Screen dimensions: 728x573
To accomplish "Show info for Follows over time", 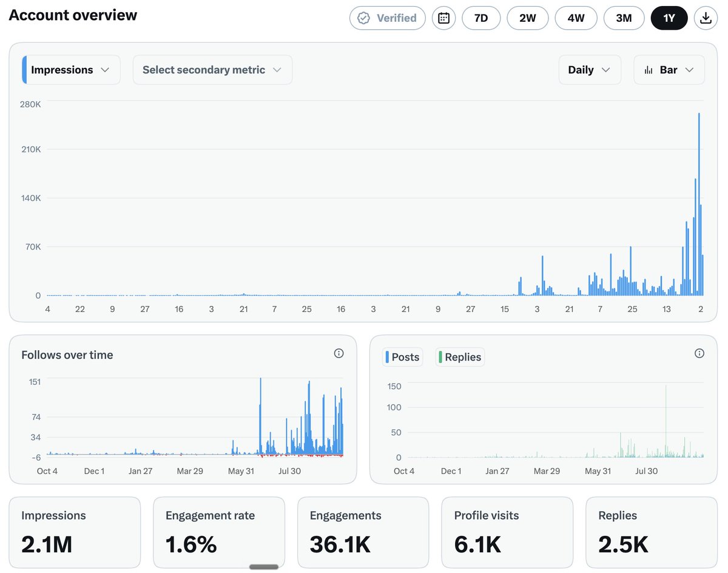I will (x=339, y=353).
